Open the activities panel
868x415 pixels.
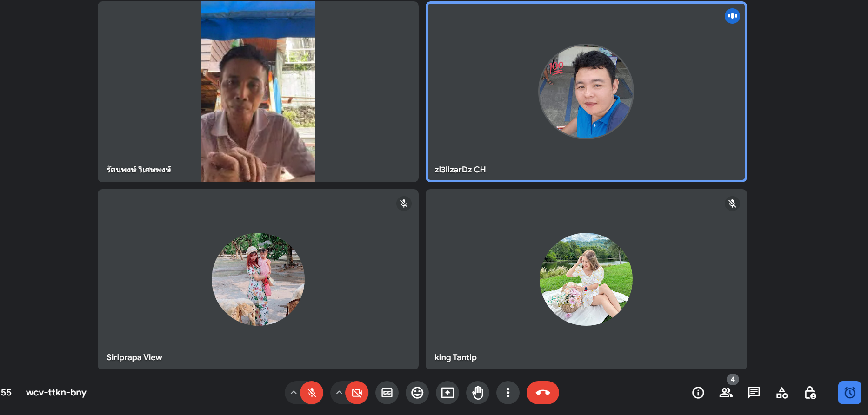tap(782, 393)
